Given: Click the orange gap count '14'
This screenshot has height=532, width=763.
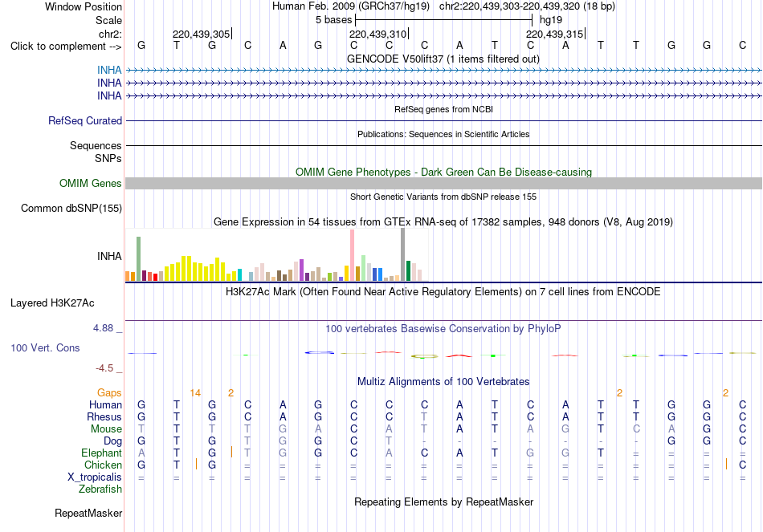Looking at the screenshot, I should 195,393.
